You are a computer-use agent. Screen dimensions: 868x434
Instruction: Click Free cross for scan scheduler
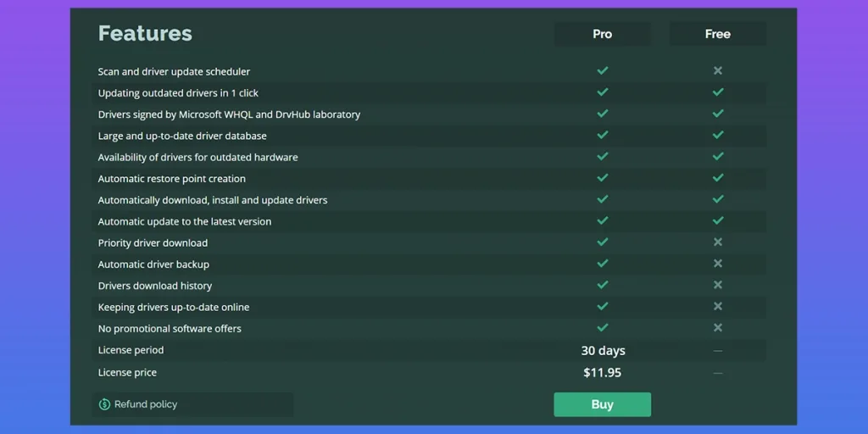(718, 71)
